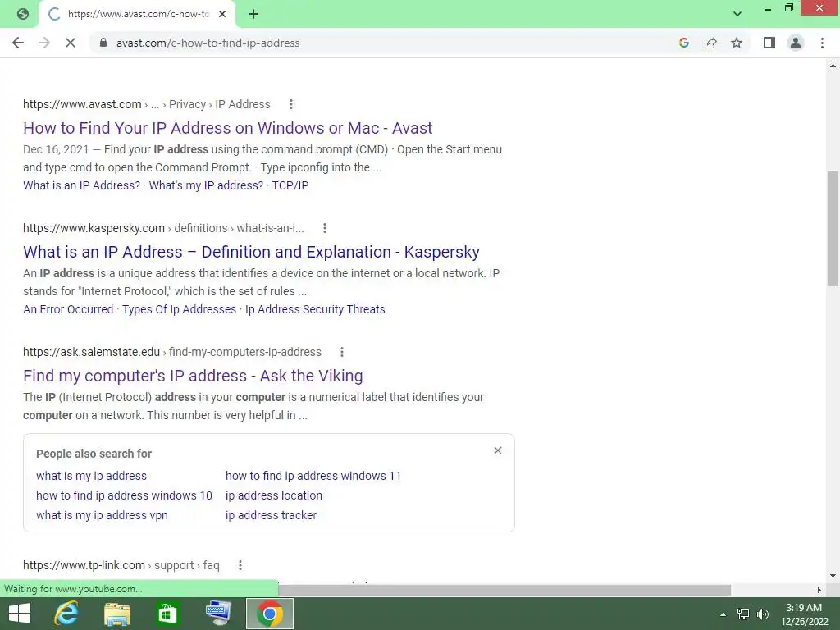The height and width of the screenshot is (630, 840).
Task: Search 'ip address location'
Action: pyautogui.click(x=274, y=495)
